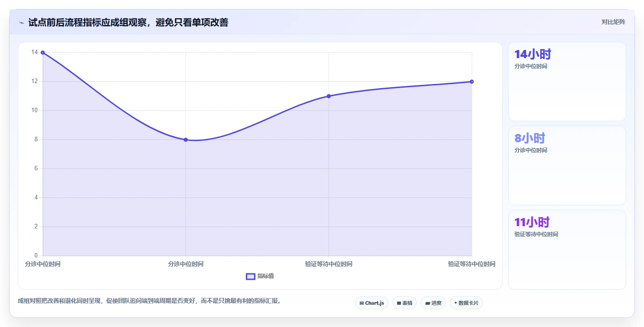Select the 进度 tag chip
Screen dimensions: 644x327
(433, 303)
